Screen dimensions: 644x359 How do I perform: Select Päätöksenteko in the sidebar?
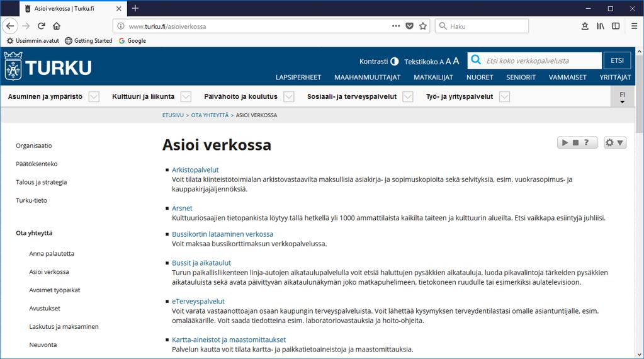[x=37, y=164]
